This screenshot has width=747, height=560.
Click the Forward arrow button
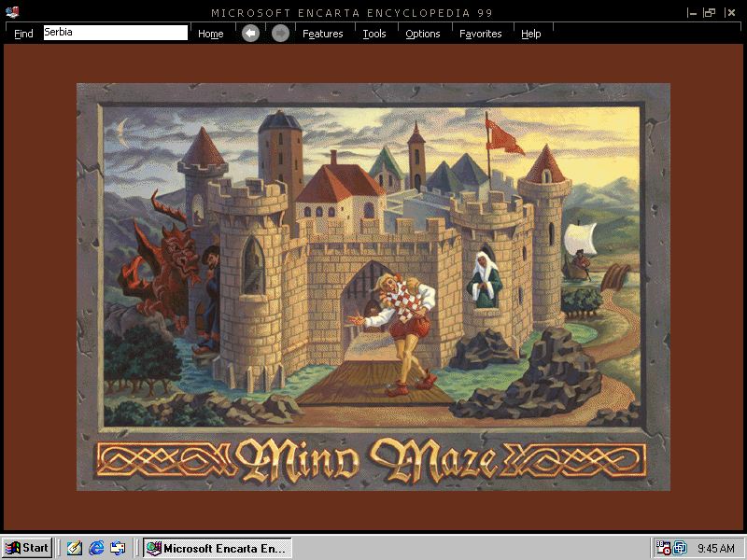click(281, 34)
